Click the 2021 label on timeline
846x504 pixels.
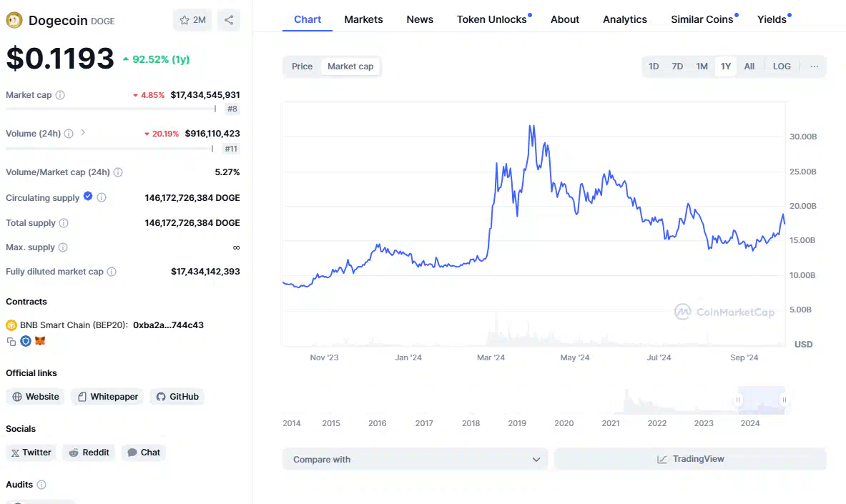(x=611, y=424)
